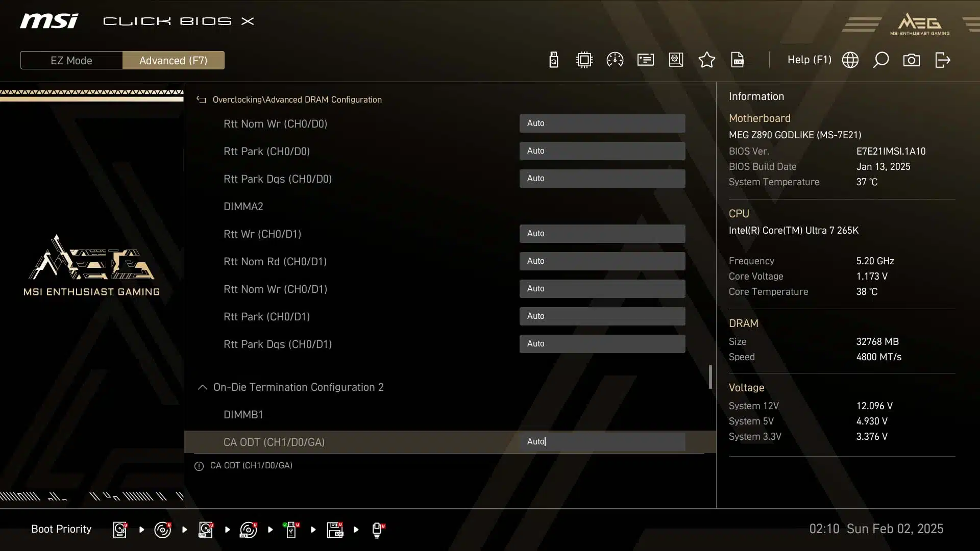Switch to EZ Mode

[71, 60]
